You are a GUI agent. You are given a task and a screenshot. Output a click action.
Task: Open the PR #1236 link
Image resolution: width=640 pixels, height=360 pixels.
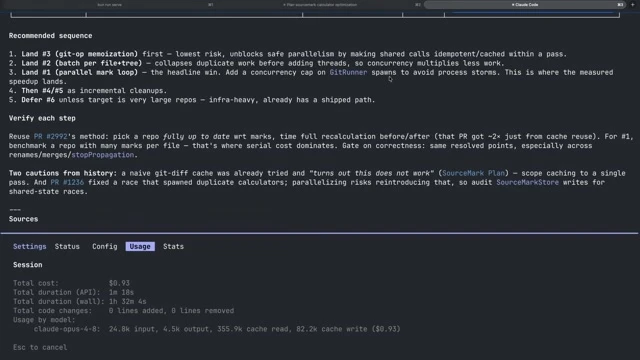click(x=67, y=182)
